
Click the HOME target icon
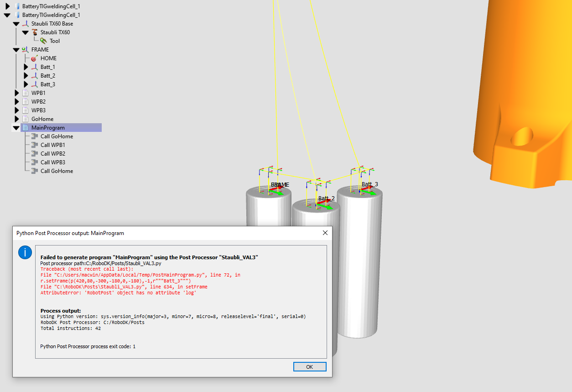click(x=34, y=58)
